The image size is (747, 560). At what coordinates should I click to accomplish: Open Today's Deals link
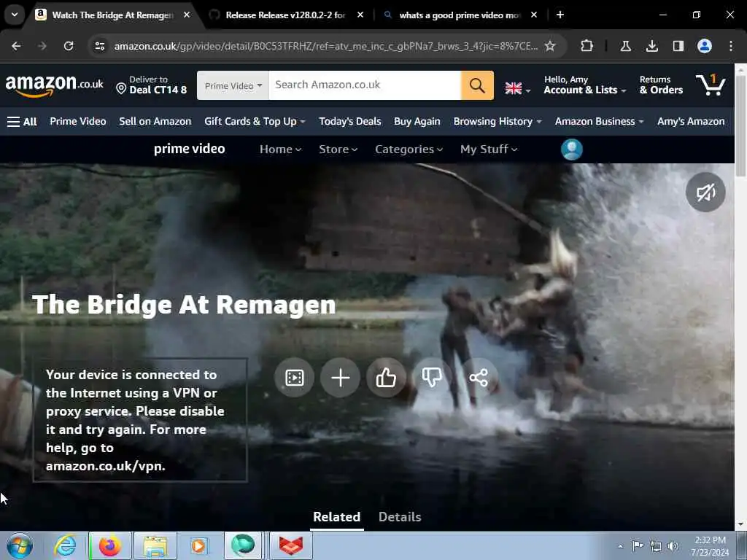[349, 122]
